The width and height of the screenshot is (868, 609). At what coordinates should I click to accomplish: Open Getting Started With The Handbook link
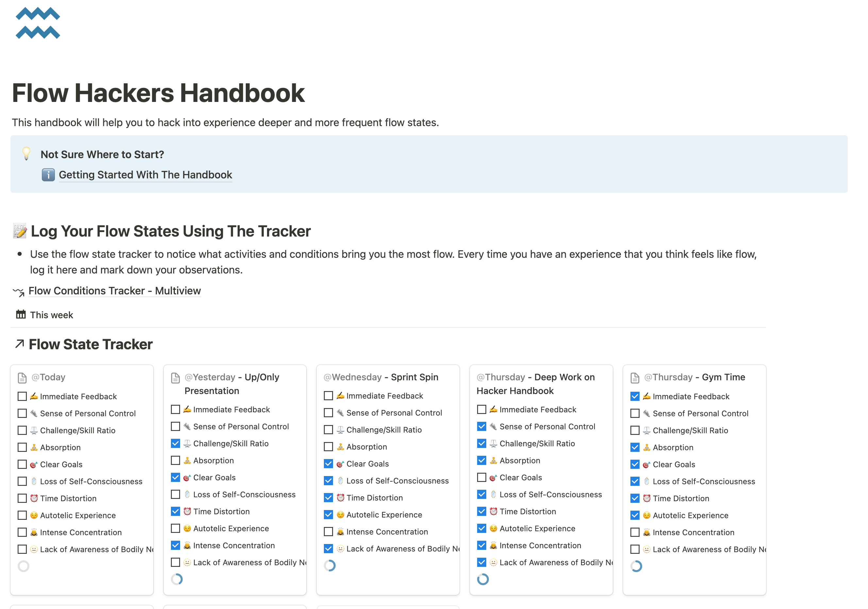145,175
